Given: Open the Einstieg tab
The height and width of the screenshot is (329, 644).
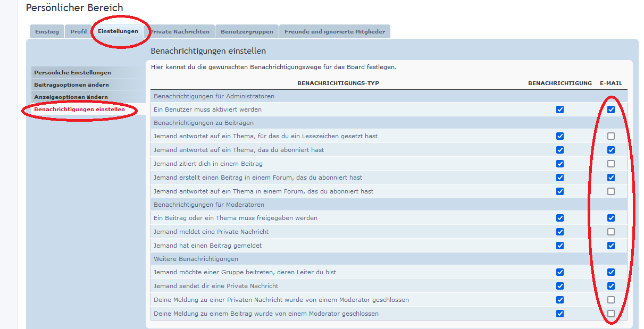Looking at the screenshot, I should click(47, 31).
